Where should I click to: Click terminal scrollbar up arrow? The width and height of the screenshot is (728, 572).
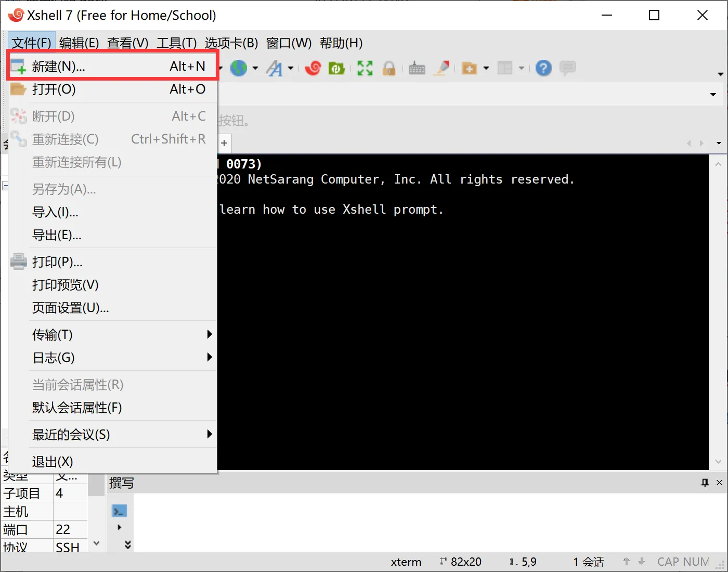click(718, 164)
